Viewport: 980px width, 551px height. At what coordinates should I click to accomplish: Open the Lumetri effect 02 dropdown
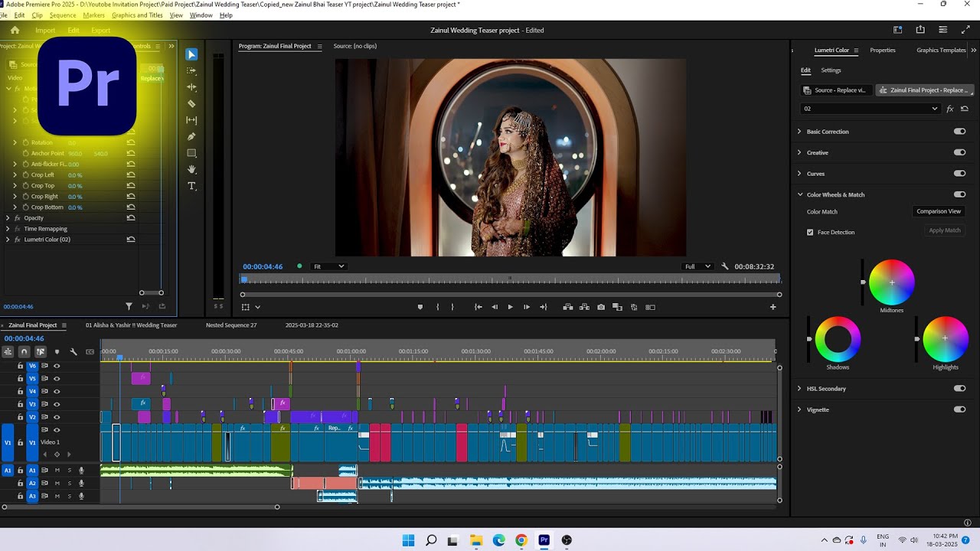(x=871, y=109)
